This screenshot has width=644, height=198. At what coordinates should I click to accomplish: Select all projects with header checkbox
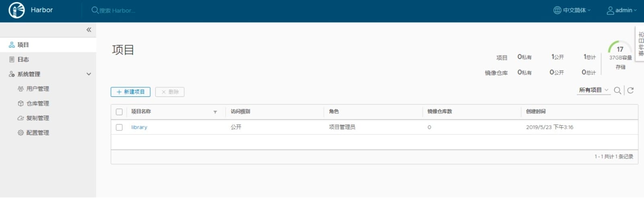[119, 112]
